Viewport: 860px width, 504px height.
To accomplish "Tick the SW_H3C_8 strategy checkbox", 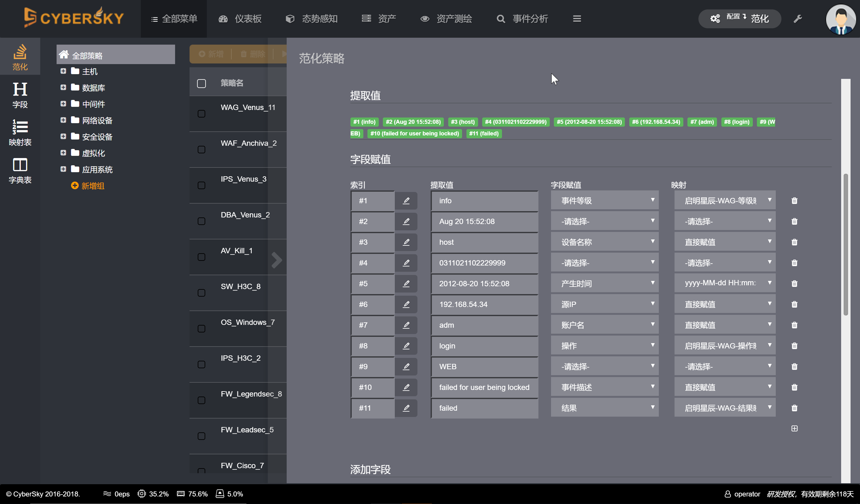I will [201, 293].
